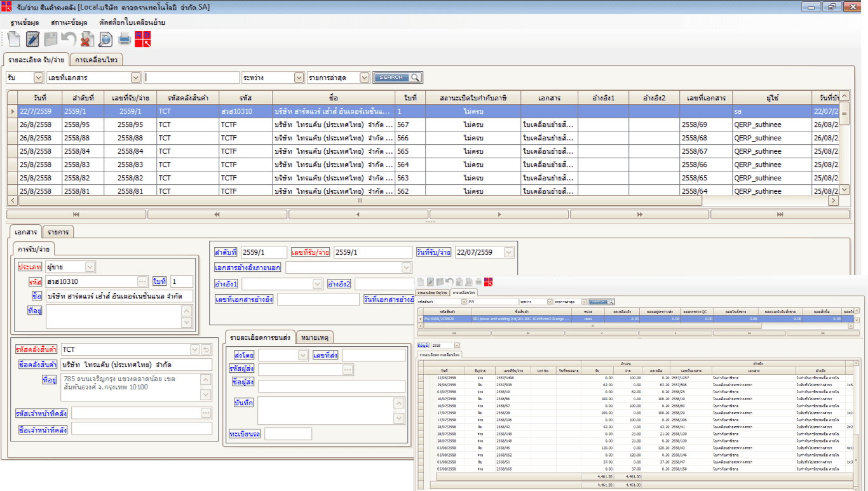
Task: Click the reset arrow button beside รหัสคลังสินค้า TCT
Action: click(x=206, y=349)
